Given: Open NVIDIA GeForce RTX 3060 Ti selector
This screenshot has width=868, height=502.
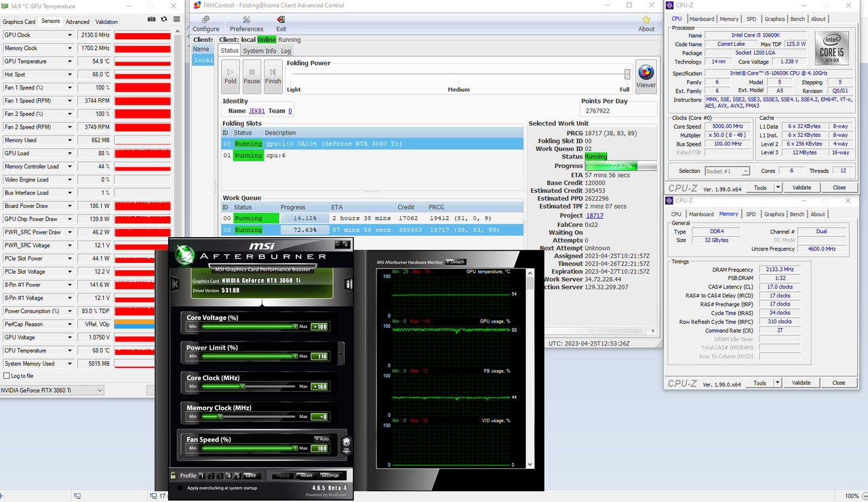Looking at the screenshot, I should 52,390.
